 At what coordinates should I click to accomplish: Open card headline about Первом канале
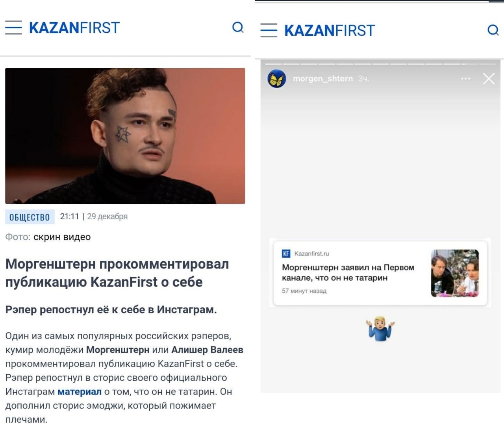[x=348, y=272]
